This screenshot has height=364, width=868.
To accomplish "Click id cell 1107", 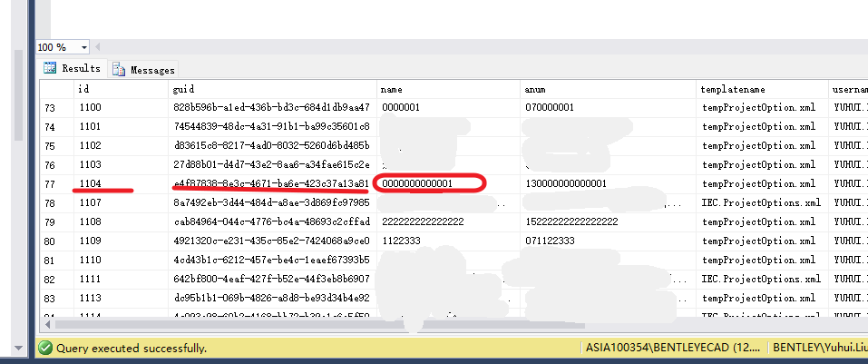I will point(122,202).
